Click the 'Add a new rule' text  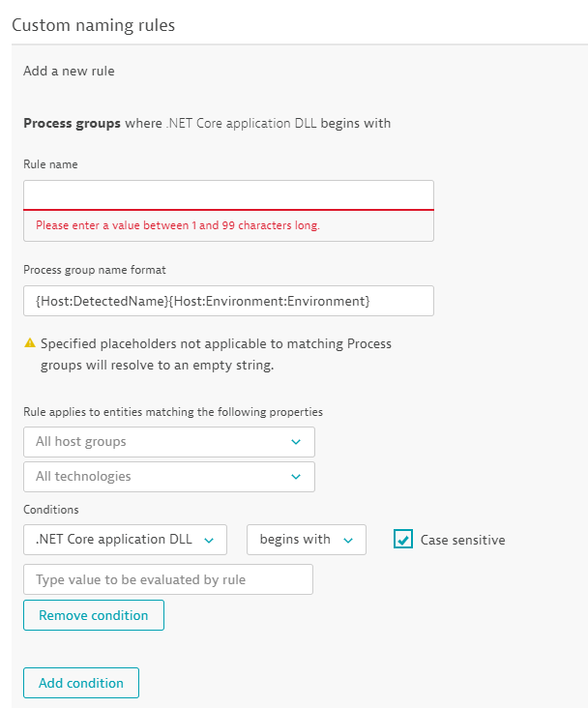pyautogui.click(x=69, y=71)
